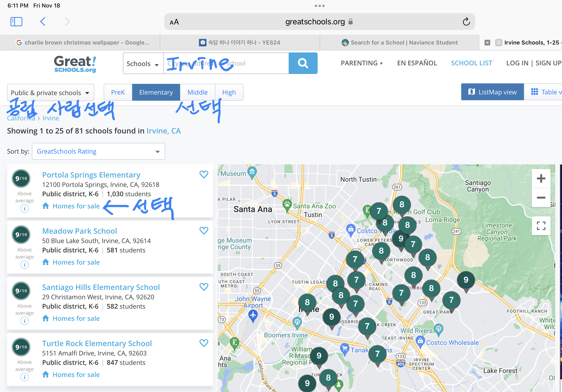Open the three-dot multitasking menu
The height and width of the screenshot is (392, 562).
pos(320,6)
